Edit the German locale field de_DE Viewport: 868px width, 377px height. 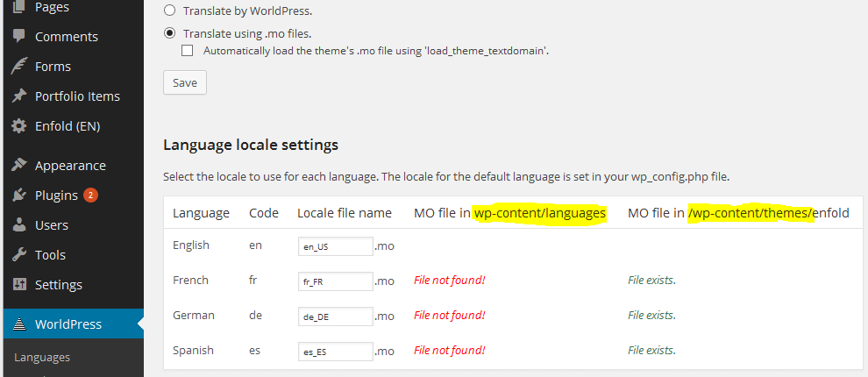tap(336, 317)
